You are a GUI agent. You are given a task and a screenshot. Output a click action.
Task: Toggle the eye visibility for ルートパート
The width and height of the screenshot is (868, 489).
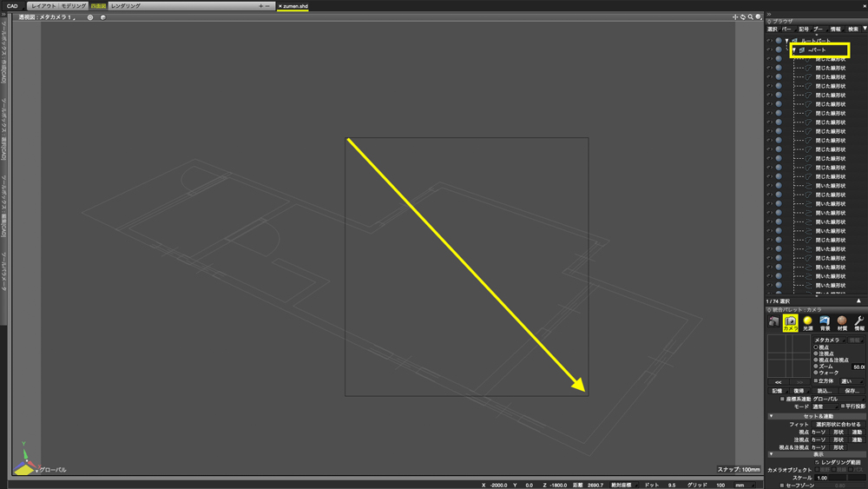(769, 41)
